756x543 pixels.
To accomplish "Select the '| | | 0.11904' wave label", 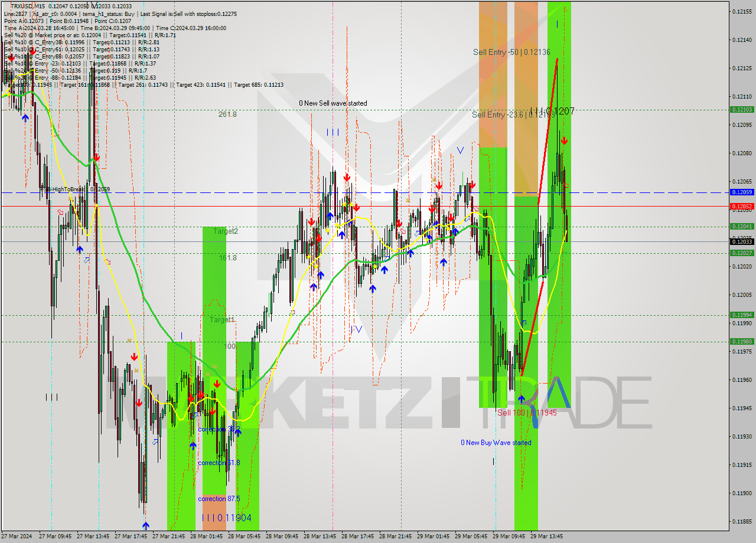I will tap(227, 518).
